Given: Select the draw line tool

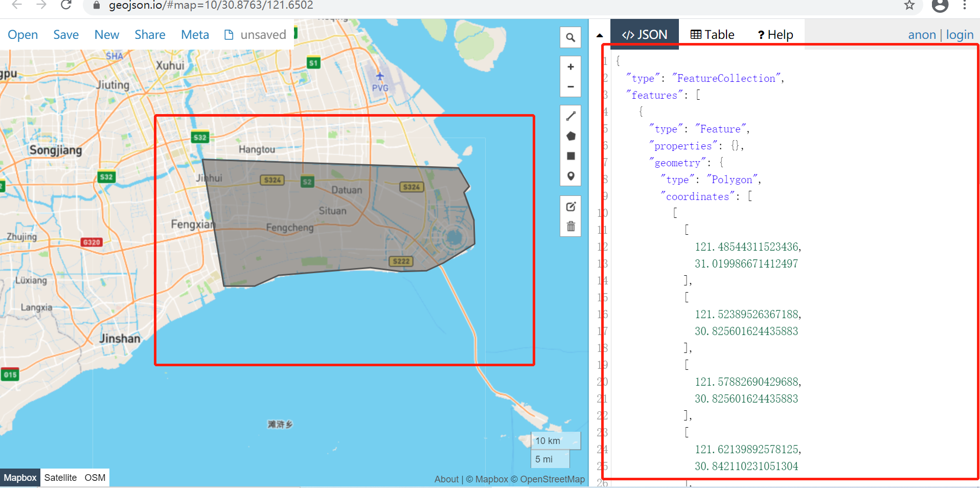Looking at the screenshot, I should tap(571, 116).
